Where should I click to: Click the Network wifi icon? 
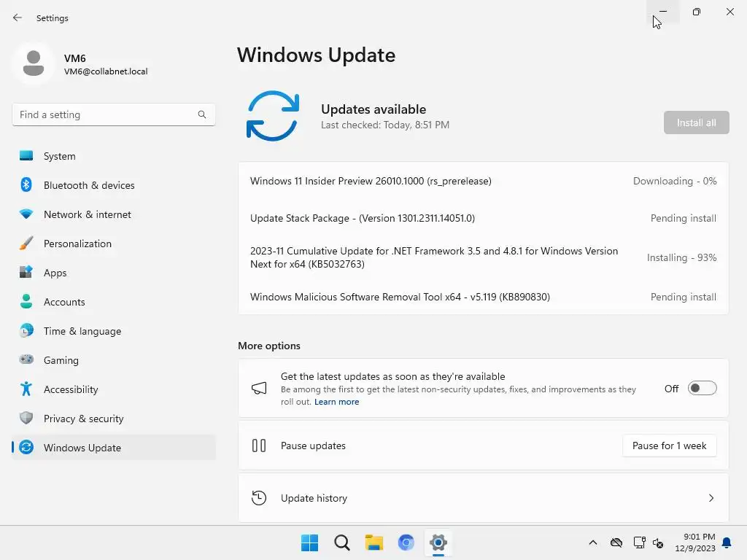point(26,214)
